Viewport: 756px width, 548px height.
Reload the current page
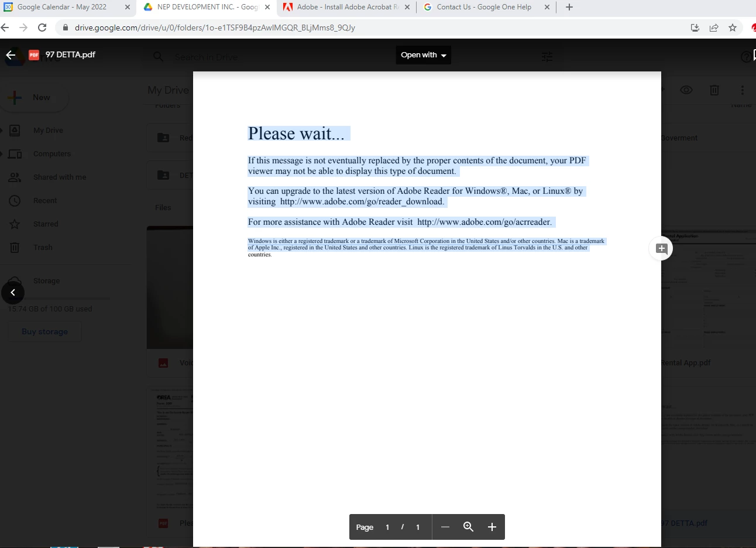[42, 28]
